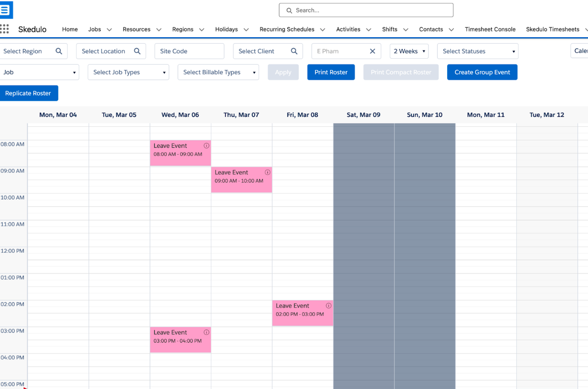Expand the Select Statuses dropdown

[x=478, y=51]
